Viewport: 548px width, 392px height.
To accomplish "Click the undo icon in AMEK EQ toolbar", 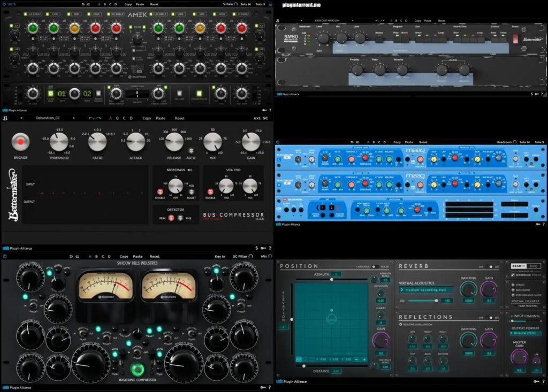I will tap(83, 4).
